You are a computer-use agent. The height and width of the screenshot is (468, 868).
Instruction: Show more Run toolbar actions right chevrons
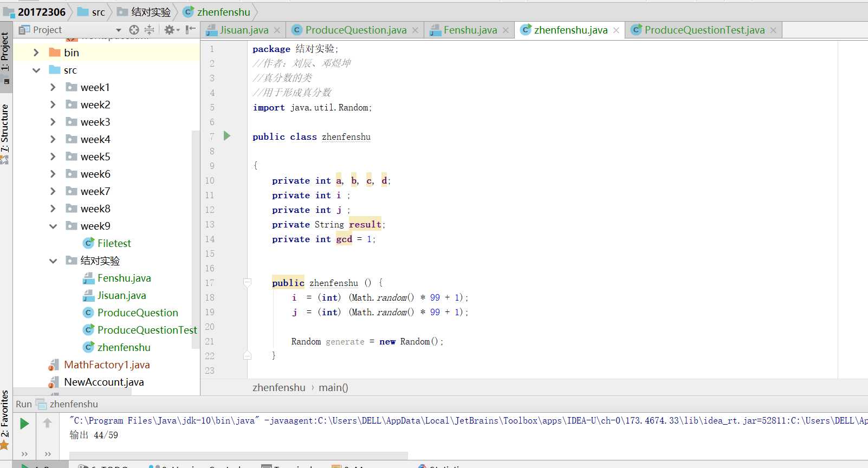tap(48, 454)
